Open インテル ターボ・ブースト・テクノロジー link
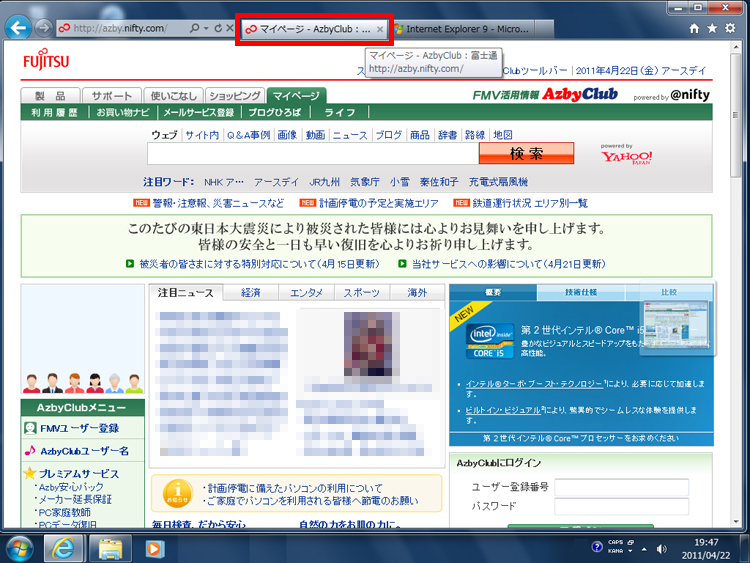Image resolution: width=750 pixels, height=563 pixels. (x=534, y=384)
